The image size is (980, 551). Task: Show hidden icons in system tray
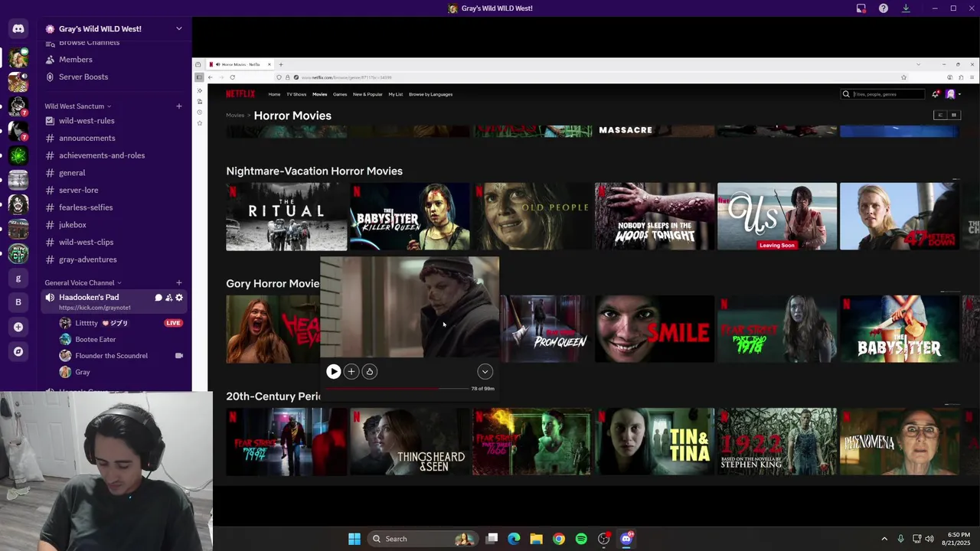884,539
